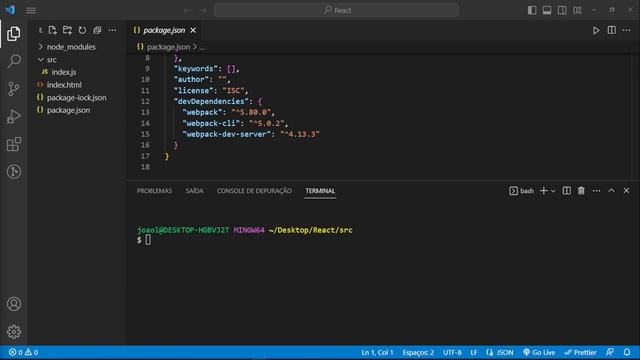The image size is (640, 360).
Task: Open errors and warnings status indicator
Action: pyautogui.click(x=23, y=352)
